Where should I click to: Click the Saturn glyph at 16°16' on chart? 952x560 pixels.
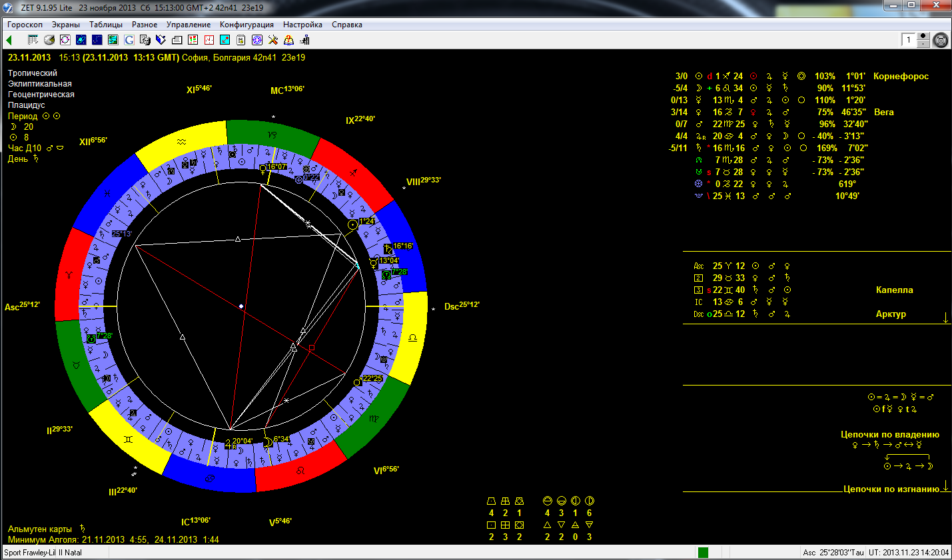pos(388,249)
